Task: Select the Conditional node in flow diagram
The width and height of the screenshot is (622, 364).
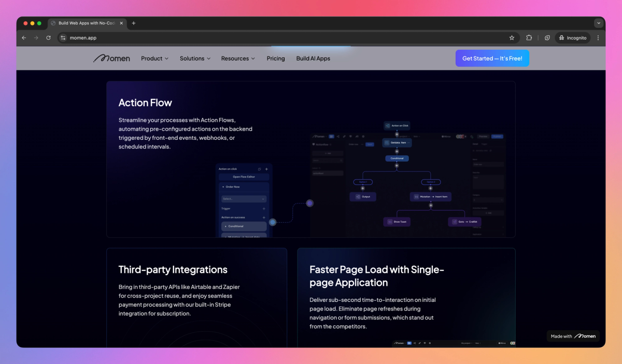Action: pyautogui.click(x=397, y=158)
